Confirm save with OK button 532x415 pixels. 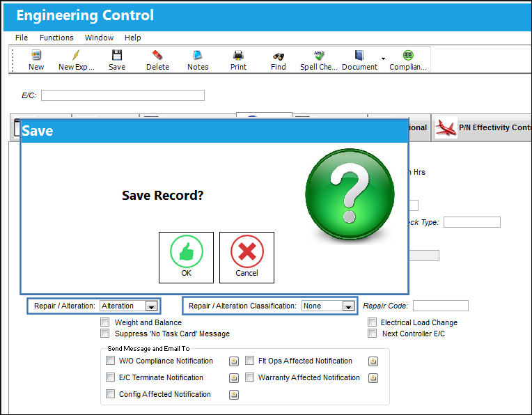point(186,258)
